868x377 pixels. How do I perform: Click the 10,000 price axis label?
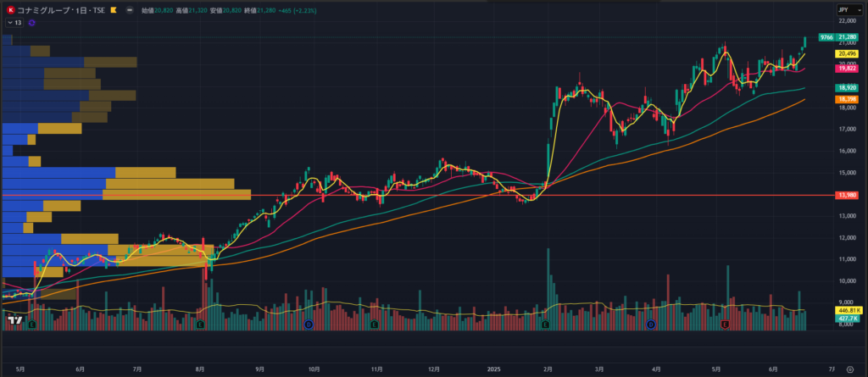pos(848,280)
